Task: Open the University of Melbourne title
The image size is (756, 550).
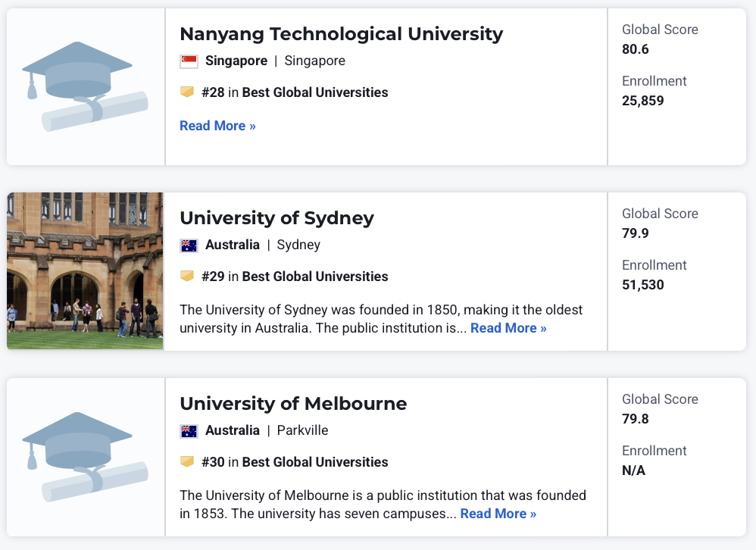Action: [x=293, y=404]
